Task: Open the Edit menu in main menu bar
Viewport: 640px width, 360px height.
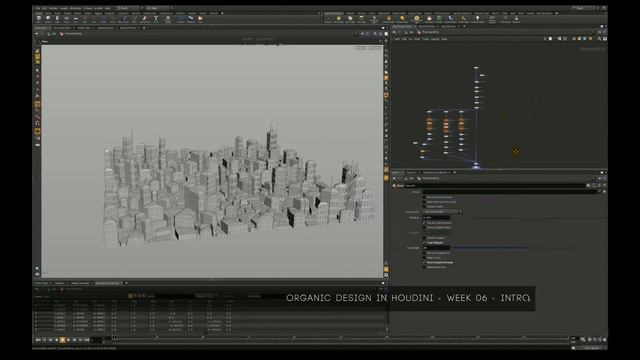Action: 44,9
